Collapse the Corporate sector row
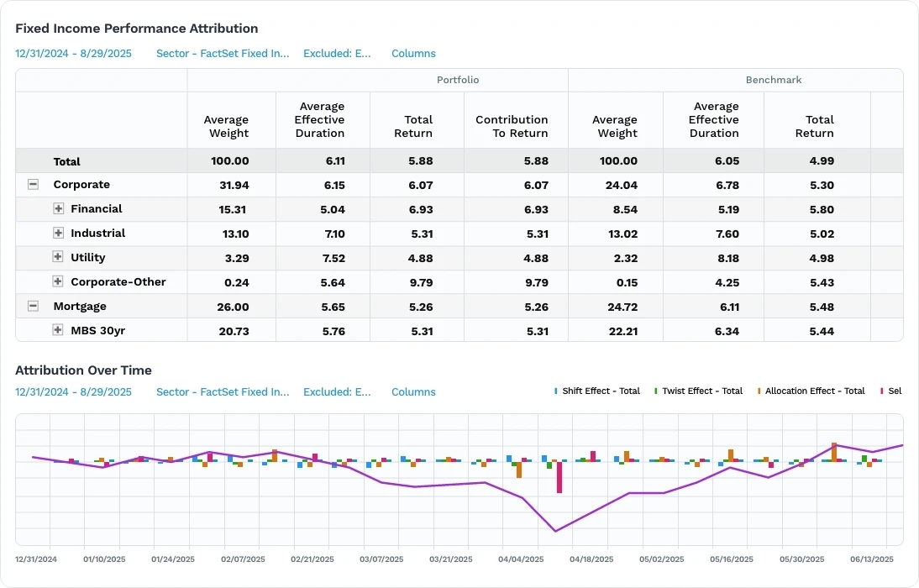 pos(33,184)
